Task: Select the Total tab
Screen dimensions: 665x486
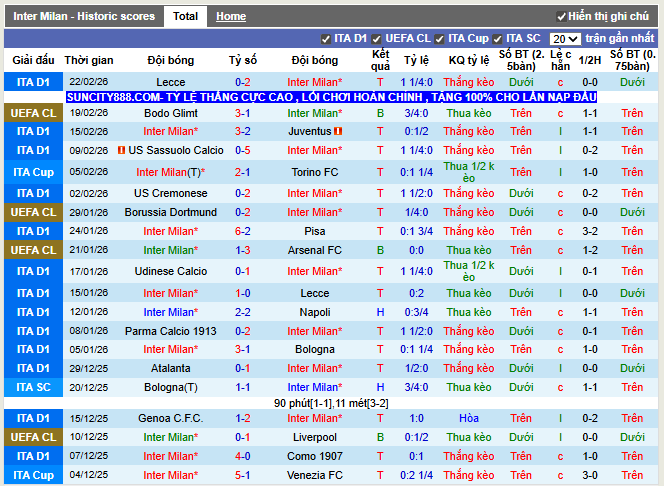Action: 185,17
